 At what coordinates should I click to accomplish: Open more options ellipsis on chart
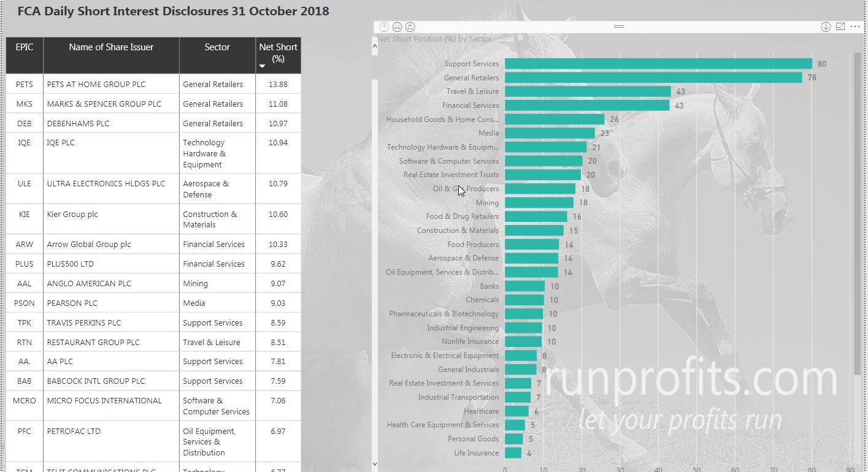tap(855, 27)
